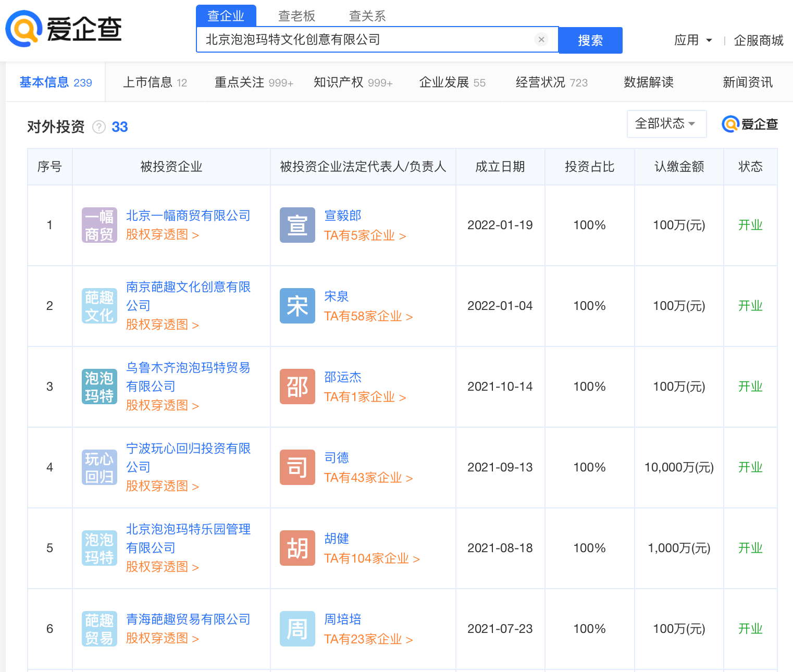Open 邵运杰 person profile link

(342, 377)
